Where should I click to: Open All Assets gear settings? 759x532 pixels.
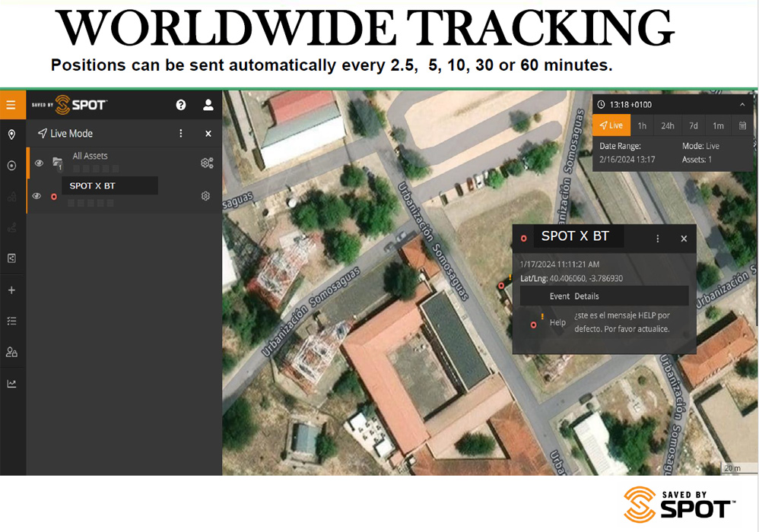207,163
